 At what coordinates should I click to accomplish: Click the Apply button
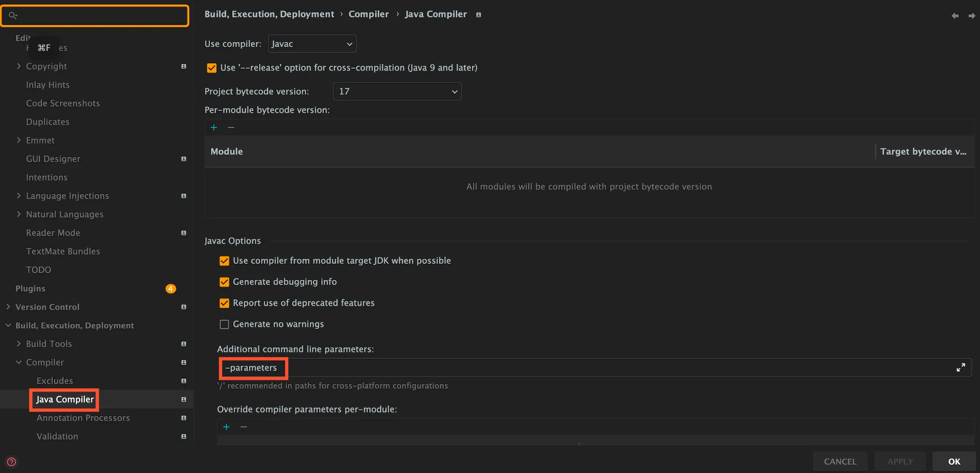[x=900, y=462]
